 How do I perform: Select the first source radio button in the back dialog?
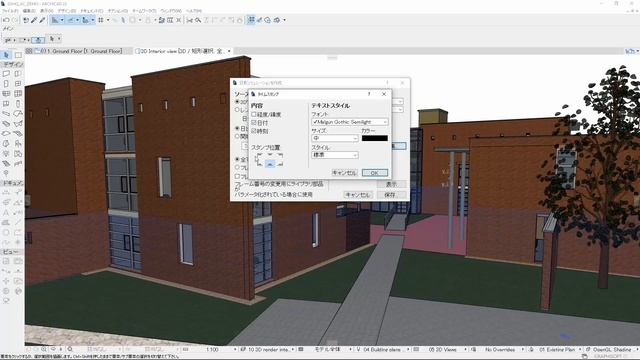tap(237, 102)
